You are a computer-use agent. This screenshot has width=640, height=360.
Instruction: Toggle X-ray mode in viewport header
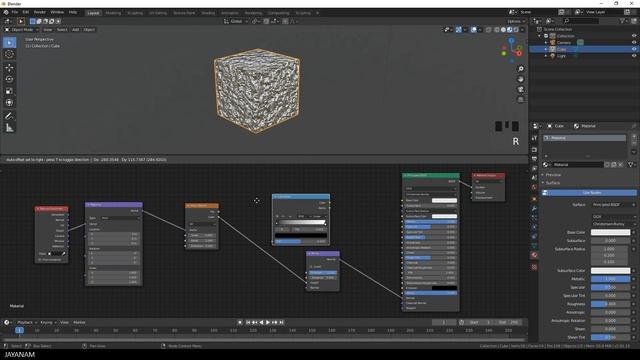coord(489,30)
